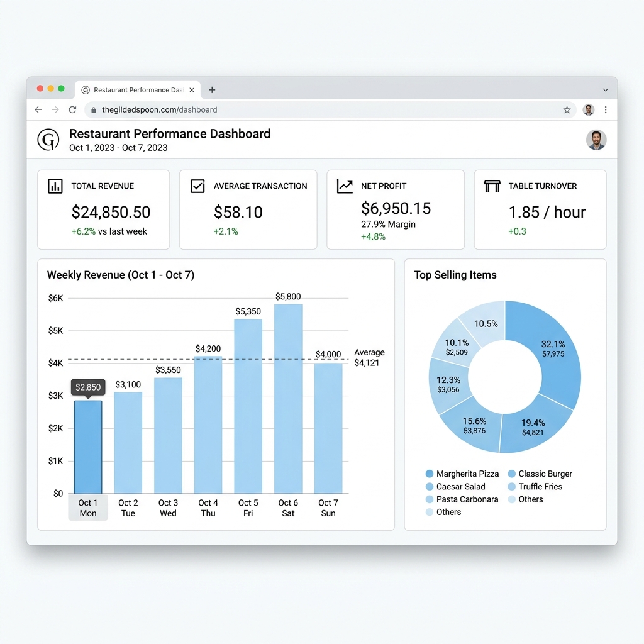Expand the tab search chevron
This screenshot has height=644, width=644.
(x=606, y=90)
